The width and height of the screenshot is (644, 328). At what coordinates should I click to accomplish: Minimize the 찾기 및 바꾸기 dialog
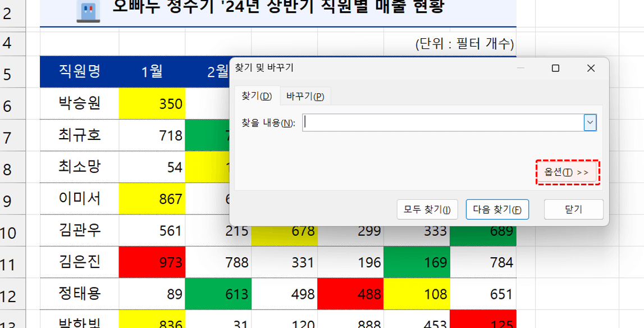tap(521, 68)
